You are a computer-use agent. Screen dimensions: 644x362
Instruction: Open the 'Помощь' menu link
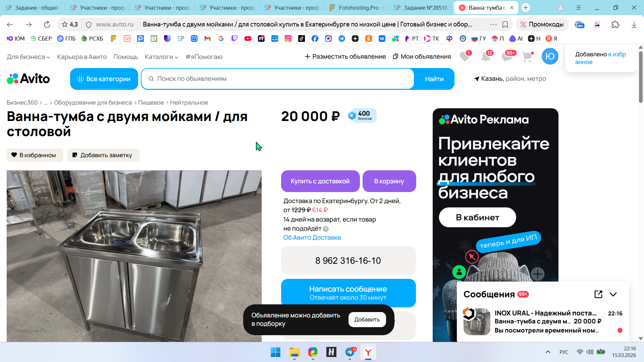[x=125, y=57]
